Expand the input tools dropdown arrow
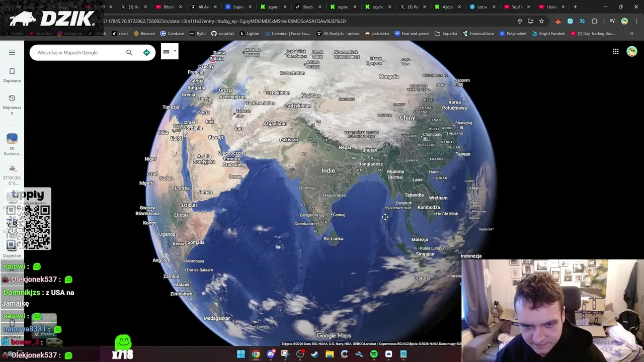The width and height of the screenshot is (644, 362). (175, 51)
